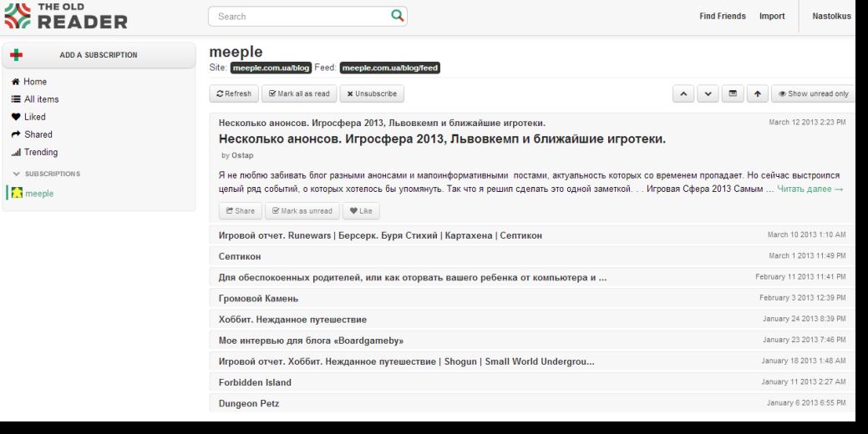Click the search magnifier icon
The image size is (868, 434).
coord(398,16)
